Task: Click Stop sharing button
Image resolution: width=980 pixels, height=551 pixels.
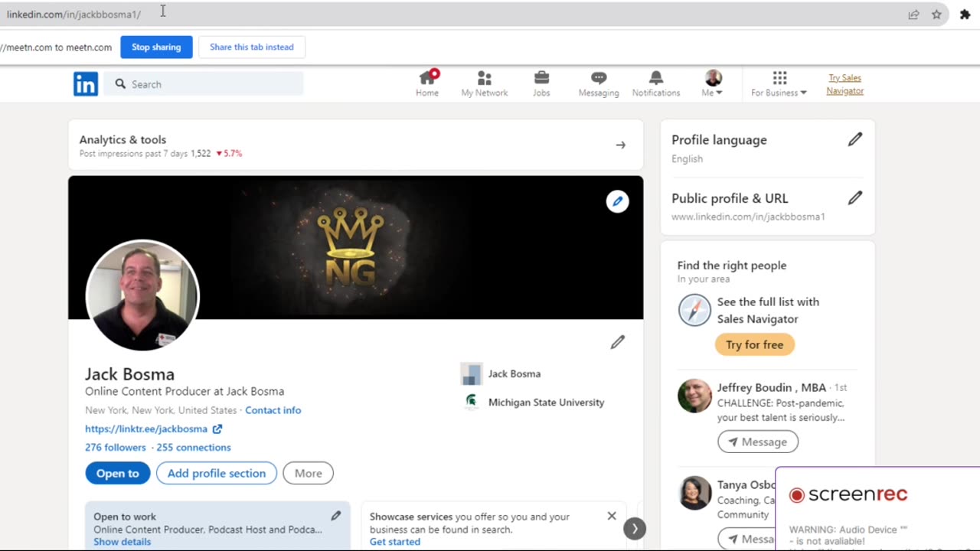Action: coord(156,47)
